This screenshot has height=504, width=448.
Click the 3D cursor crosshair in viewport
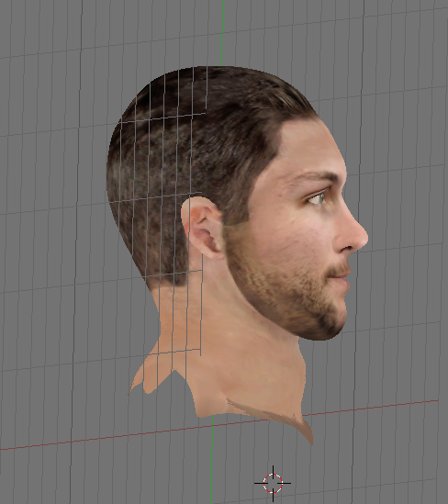pyautogui.click(x=273, y=483)
